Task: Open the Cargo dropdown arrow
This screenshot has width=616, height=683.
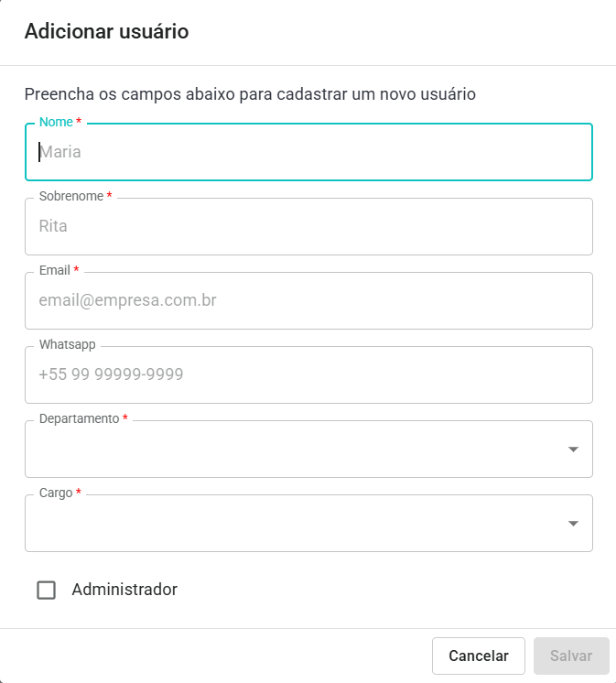Action: click(x=573, y=524)
